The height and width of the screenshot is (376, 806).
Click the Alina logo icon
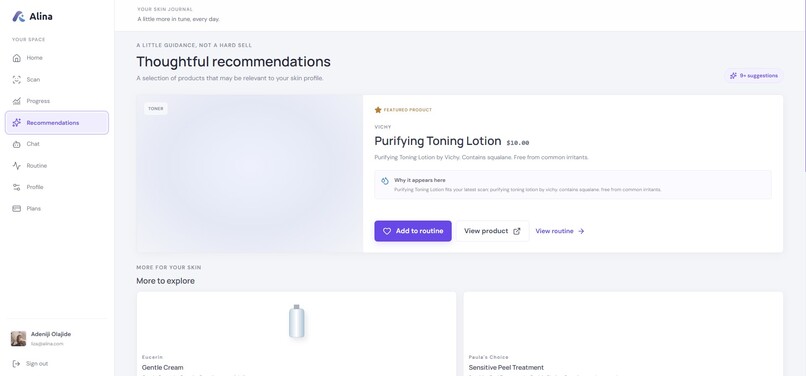tap(19, 16)
